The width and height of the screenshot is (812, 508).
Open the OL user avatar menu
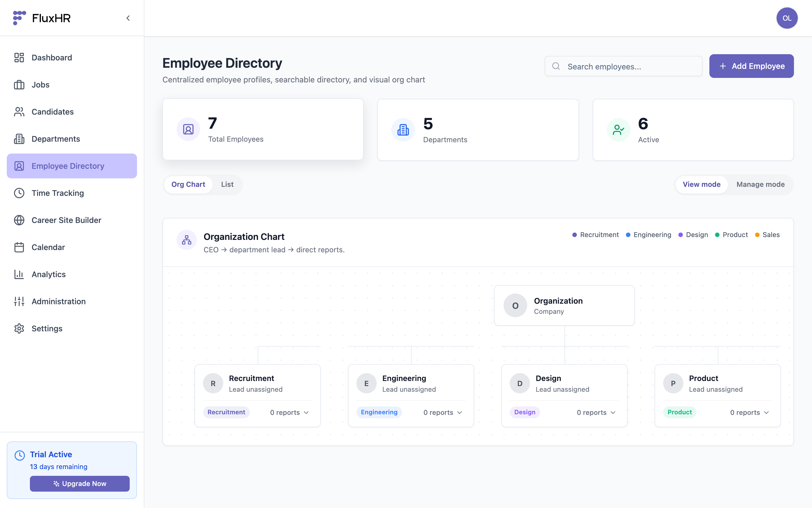[x=787, y=18]
